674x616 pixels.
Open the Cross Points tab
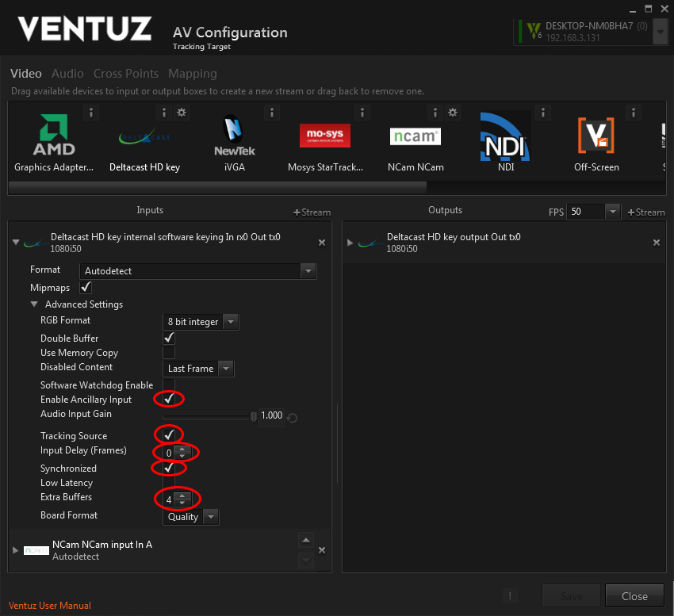(x=126, y=74)
